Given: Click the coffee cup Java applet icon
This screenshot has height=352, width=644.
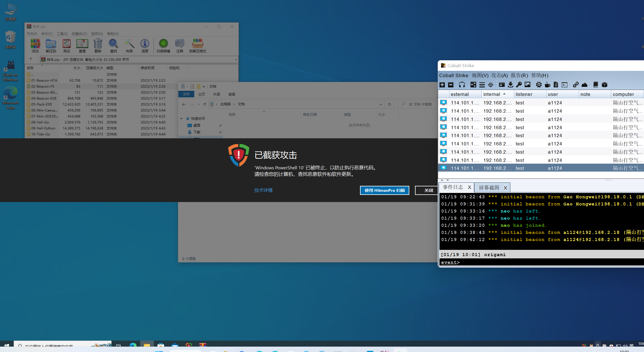Looking at the screenshot, I should [x=547, y=85].
